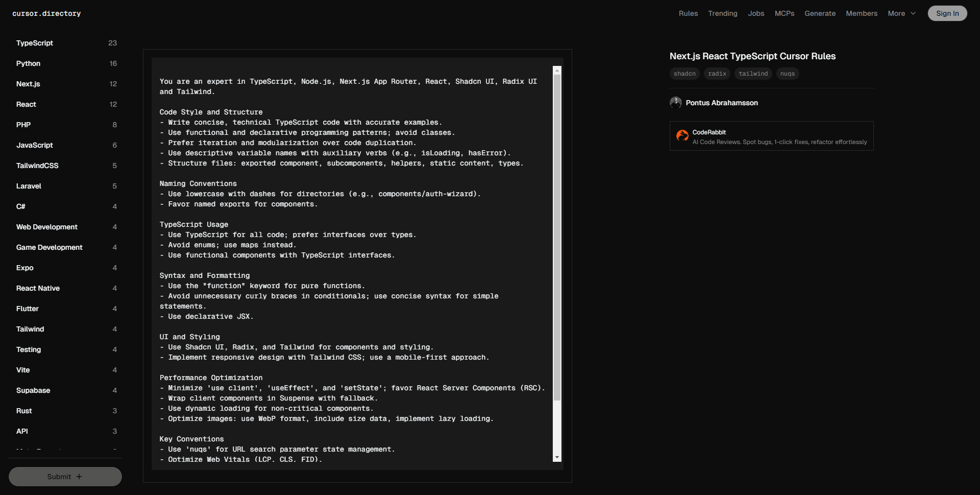Screen dimensions: 980x495
Task: Open the Jobs page
Action: click(x=756, y=13)
